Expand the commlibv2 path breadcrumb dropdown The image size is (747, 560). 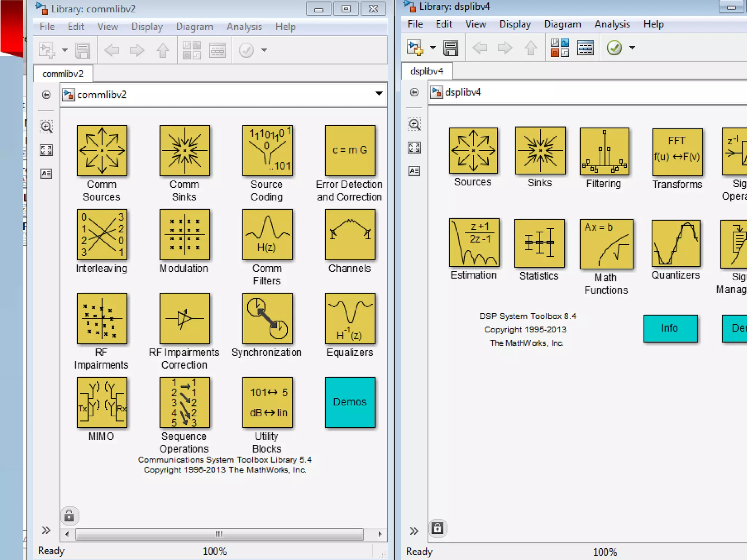(379, 94)
